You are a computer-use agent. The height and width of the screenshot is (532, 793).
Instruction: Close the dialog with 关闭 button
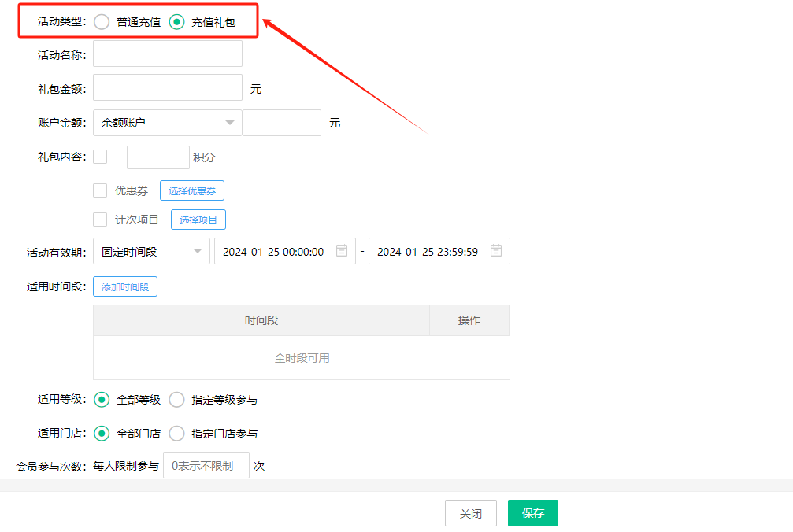coord(470,513)
